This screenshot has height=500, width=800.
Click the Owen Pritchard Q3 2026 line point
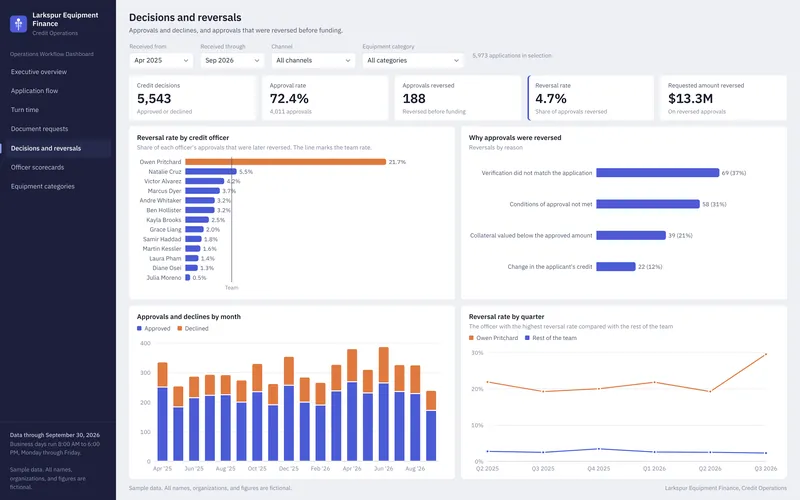pyautogui.click(x=766, y=354)
